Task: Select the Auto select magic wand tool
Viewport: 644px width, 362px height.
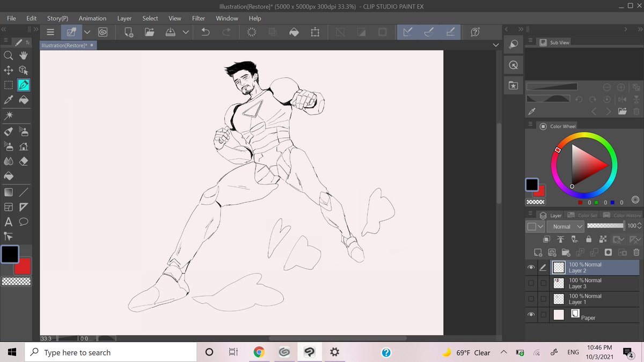Action: pyautogui.click(x=9, y=115)
